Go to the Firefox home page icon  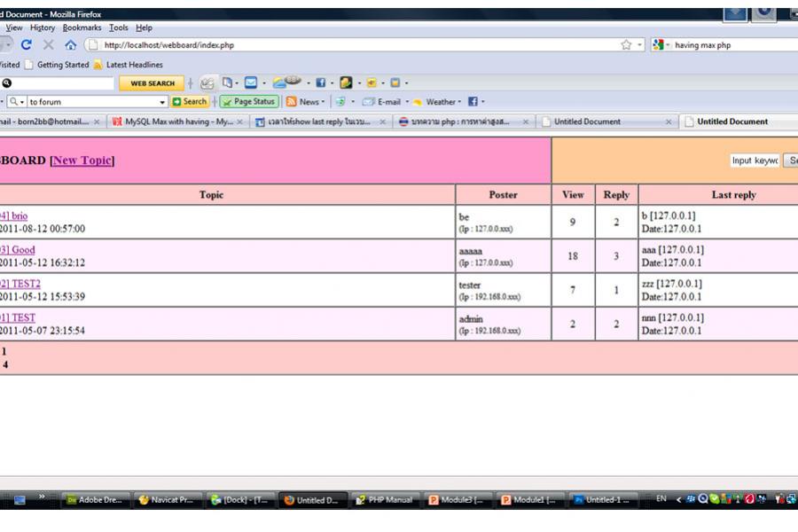(70, 45)
